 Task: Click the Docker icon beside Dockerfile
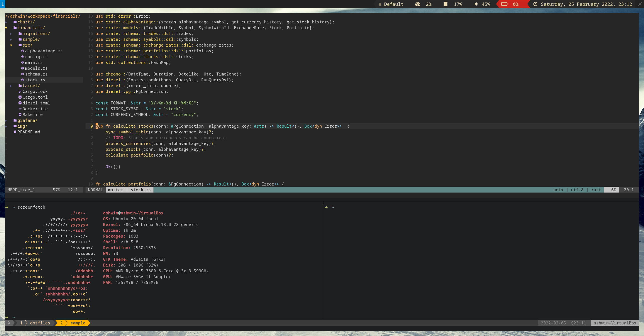pyautogui.click(x=20, y=109)
